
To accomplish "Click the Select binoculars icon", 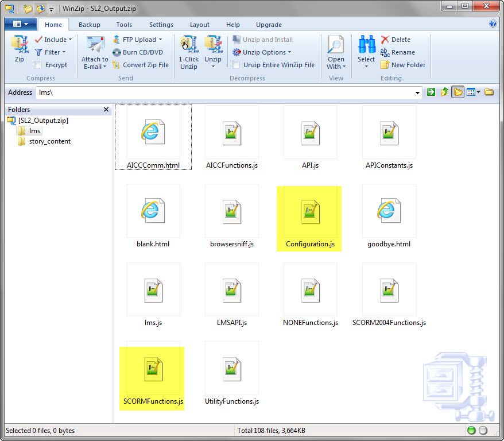I will click(x=366, y=52).
